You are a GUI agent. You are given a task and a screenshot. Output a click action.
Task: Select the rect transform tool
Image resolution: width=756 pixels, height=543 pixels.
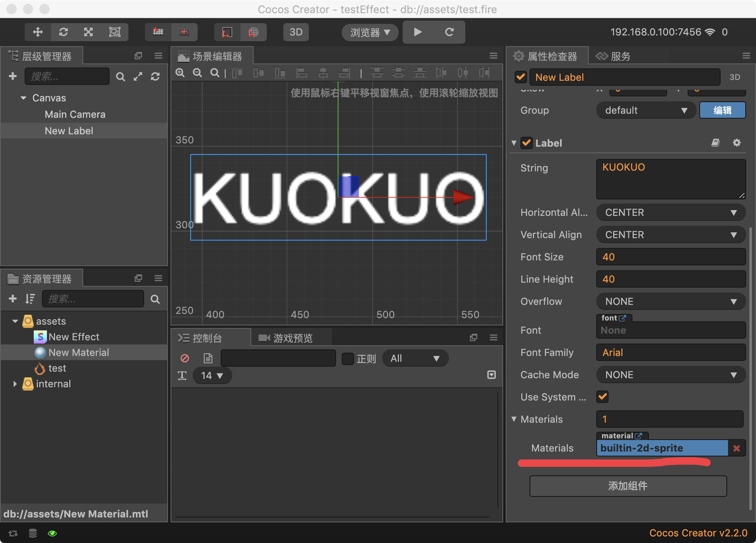(114, 32)
